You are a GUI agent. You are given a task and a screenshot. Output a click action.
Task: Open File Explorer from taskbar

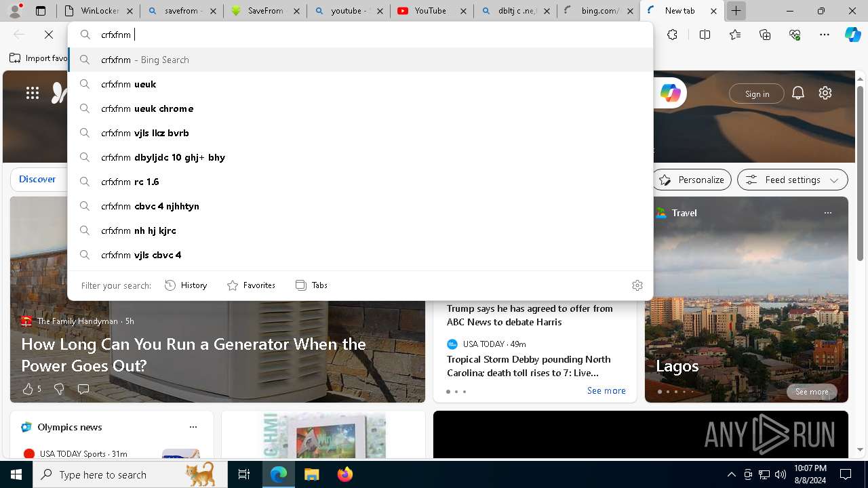[311, 474]
